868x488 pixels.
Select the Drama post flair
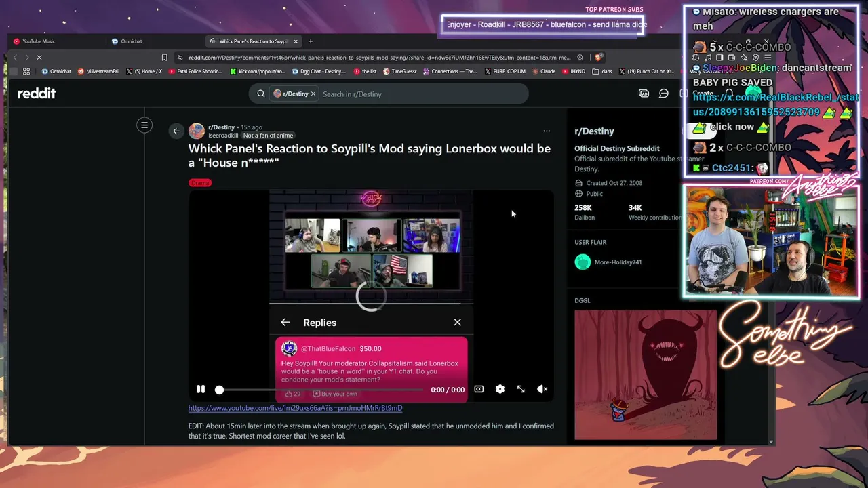tap(200, 183)
